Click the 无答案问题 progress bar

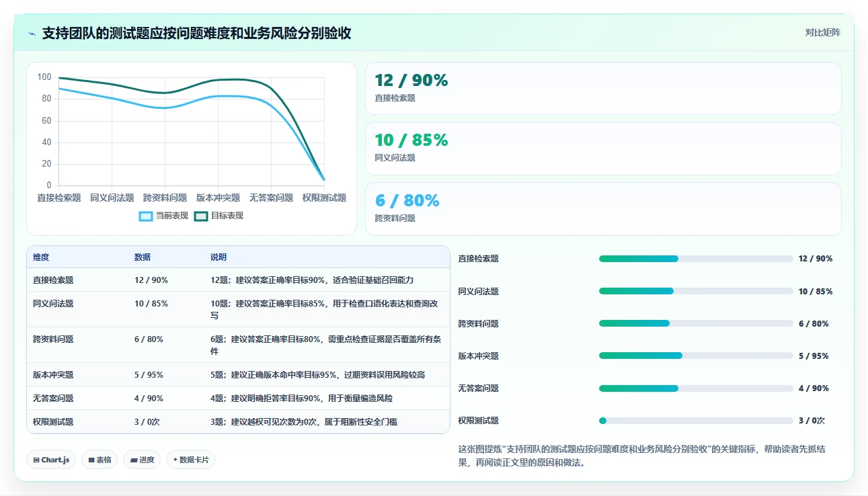point(696,388)
